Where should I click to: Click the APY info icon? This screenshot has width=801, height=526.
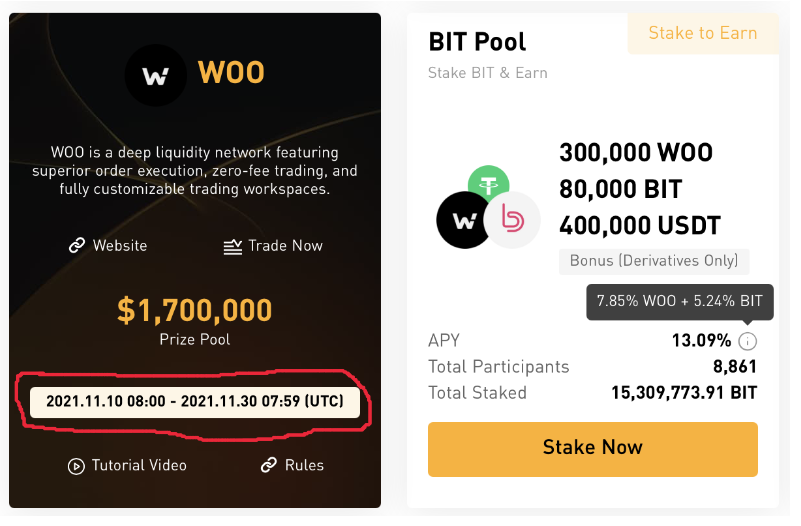click(x=747, y=340)
